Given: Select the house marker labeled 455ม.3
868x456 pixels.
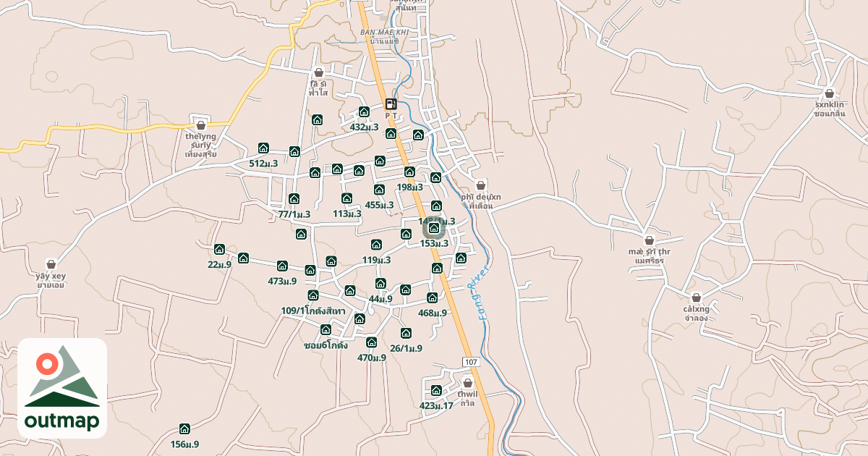Looking at the screenshot, I should (379, 189).
